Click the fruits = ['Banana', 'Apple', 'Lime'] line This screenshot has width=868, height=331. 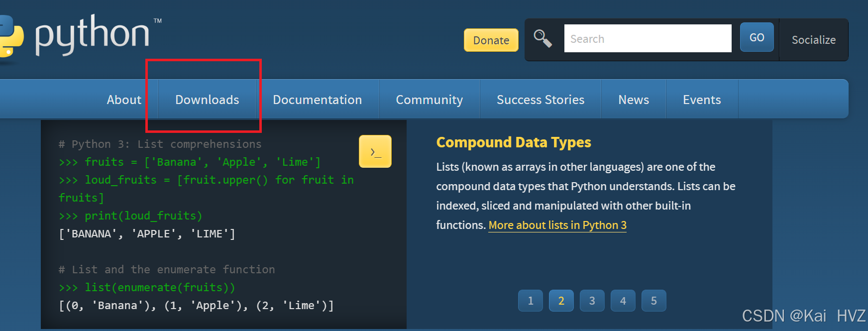(x=190, y=162)
